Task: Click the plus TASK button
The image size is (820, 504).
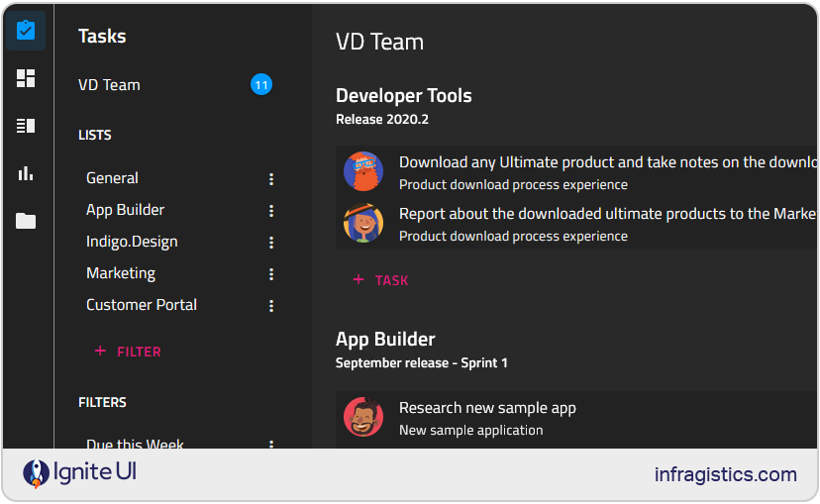Action: click(380, 280)
